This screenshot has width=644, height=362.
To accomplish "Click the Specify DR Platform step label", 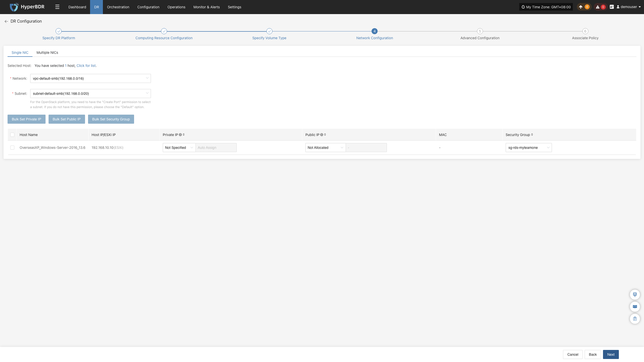I will [x=59, y=38].
